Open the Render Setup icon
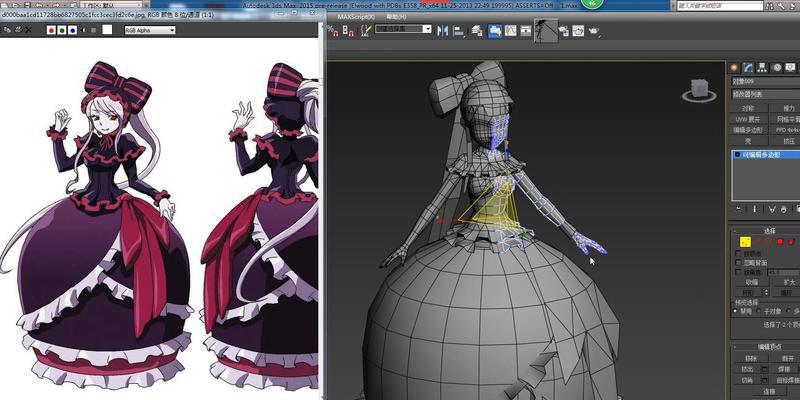 point(564,32)
